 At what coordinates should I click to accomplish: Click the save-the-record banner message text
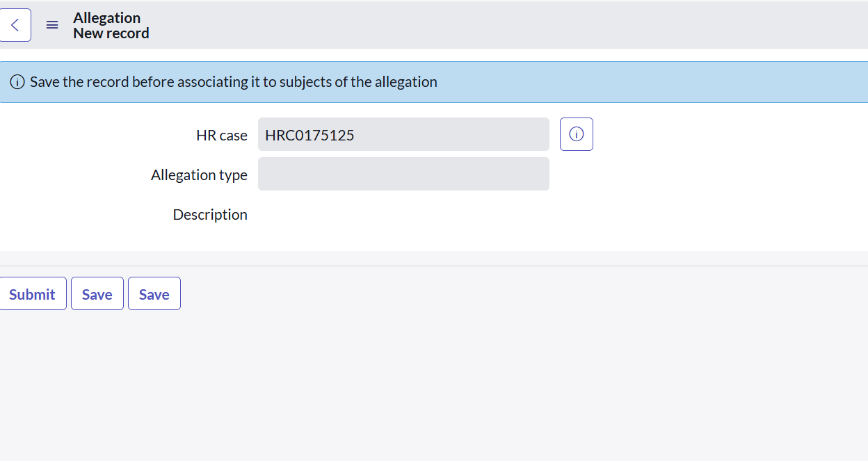[x=234, y=82]
